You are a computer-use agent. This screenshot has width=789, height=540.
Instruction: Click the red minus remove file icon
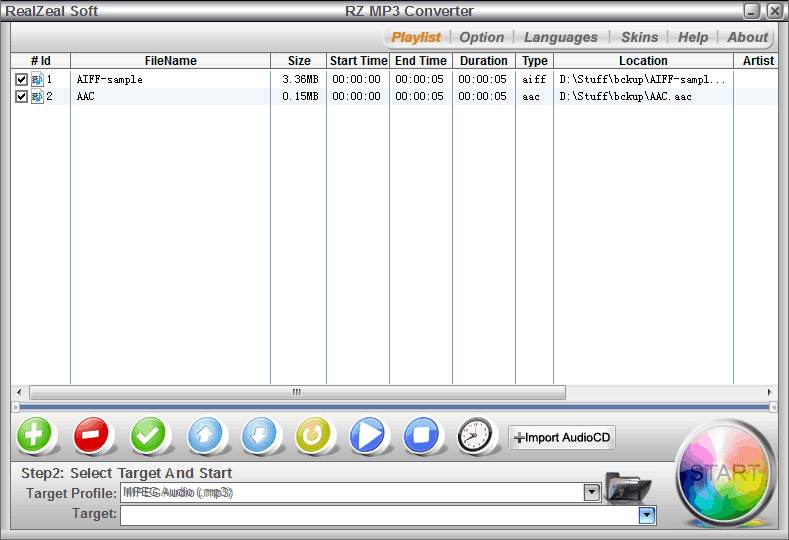click(x=92, y=434)
